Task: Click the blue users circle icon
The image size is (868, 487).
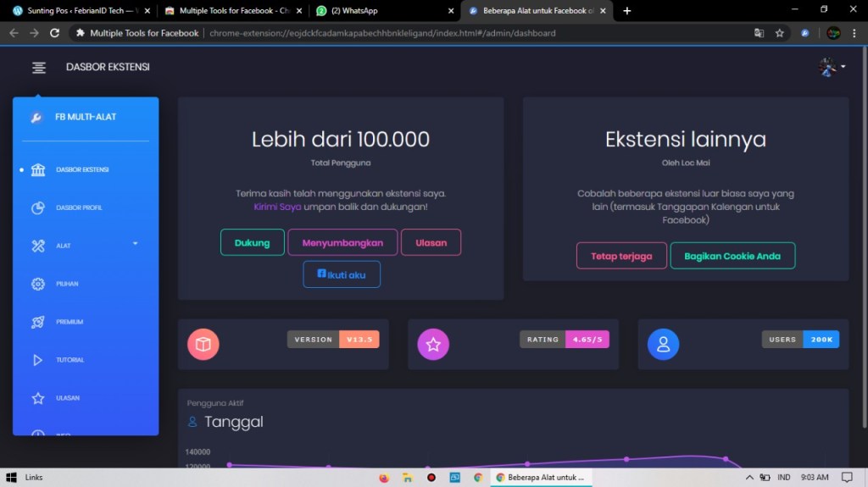Action: tap(663, 344)
